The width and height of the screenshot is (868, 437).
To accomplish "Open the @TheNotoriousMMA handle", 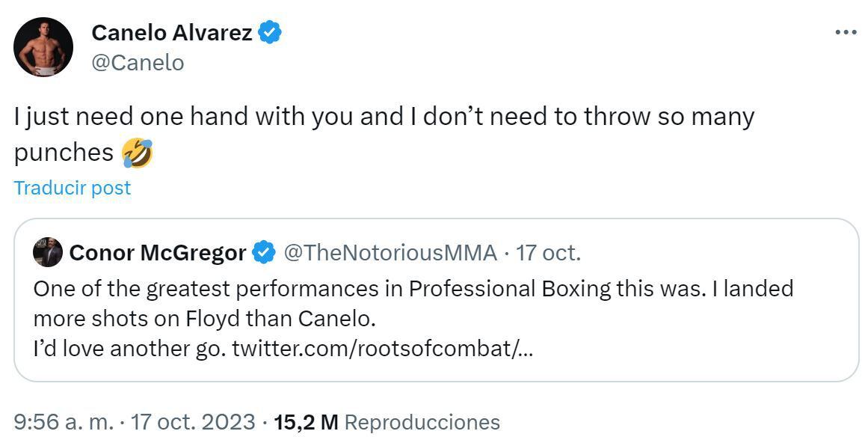I will pos(390,253).
